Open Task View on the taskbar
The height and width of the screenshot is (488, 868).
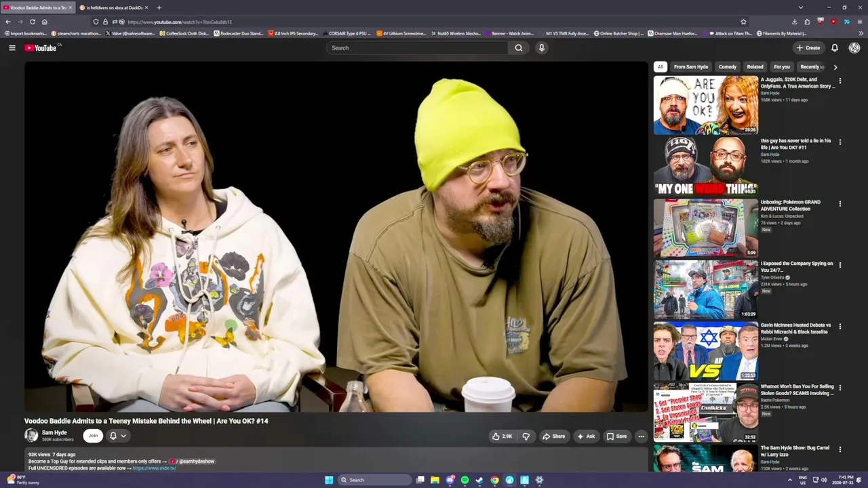[420, 480]
